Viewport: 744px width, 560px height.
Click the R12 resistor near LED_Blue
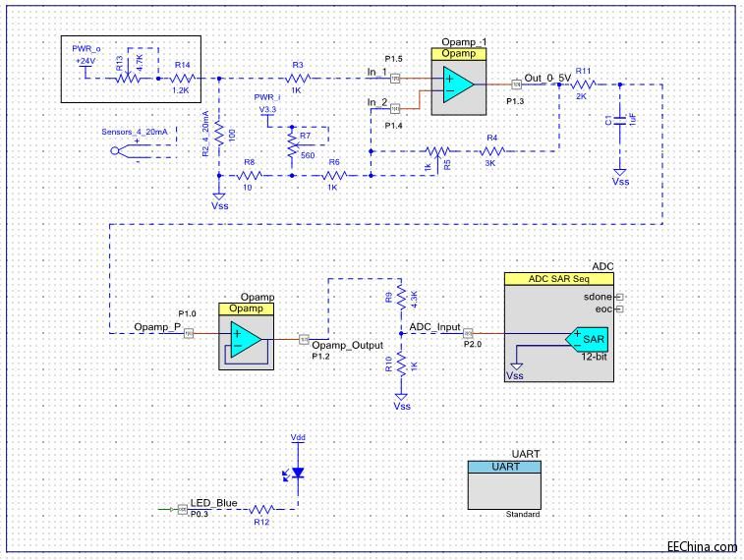pyautogui.click(x=260, y=509)
